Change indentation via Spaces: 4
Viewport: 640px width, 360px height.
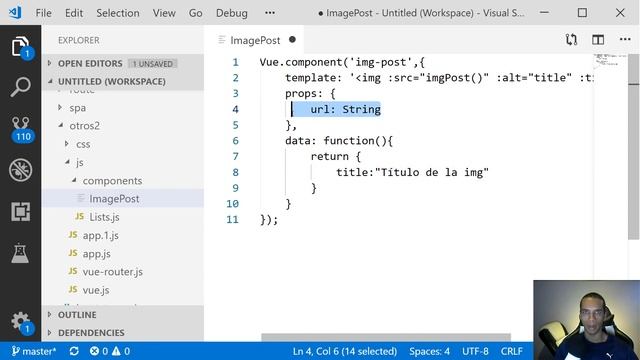[x=429, y=351]
